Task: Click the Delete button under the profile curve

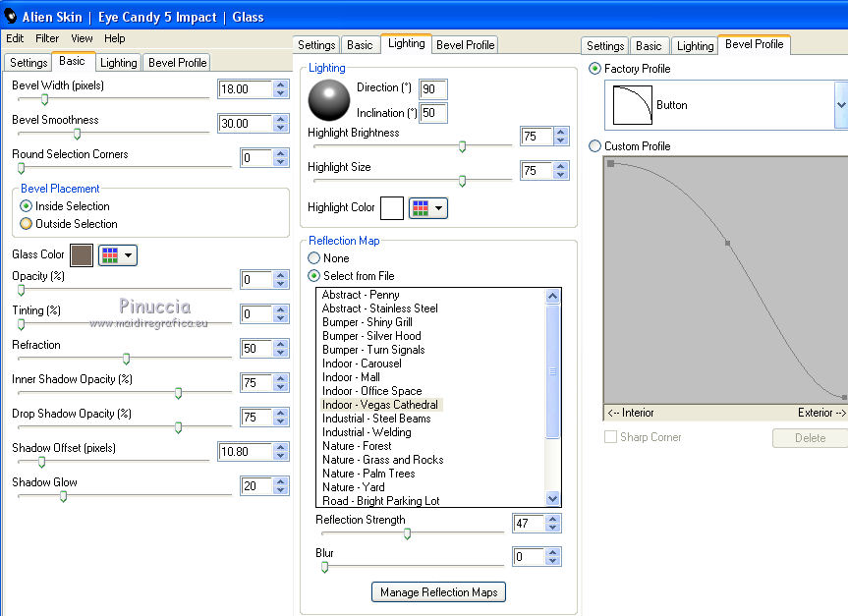Action: pyautogui.click(x=810, y=438)
